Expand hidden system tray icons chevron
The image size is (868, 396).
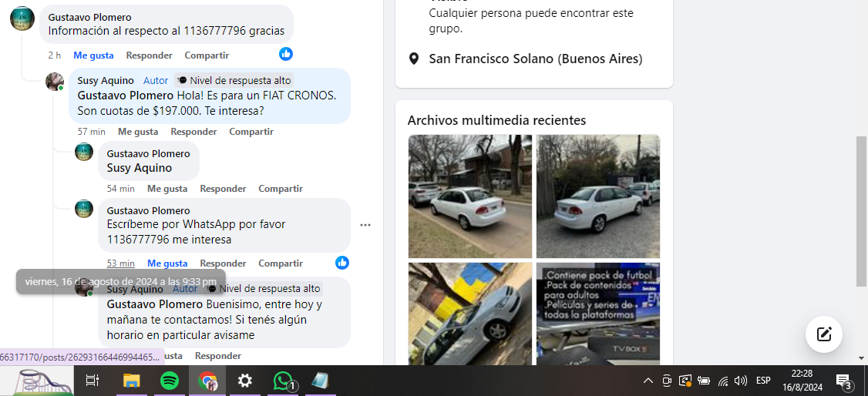(x=648, y=381)
